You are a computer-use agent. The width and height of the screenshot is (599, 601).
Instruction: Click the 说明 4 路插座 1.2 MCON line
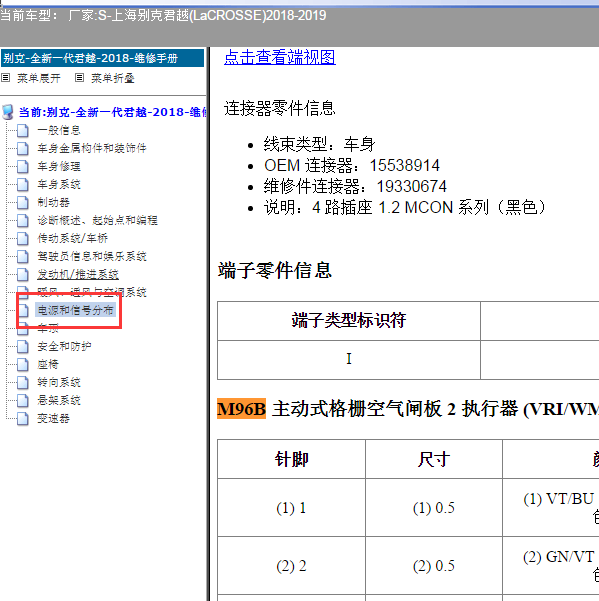coord(405,208)
